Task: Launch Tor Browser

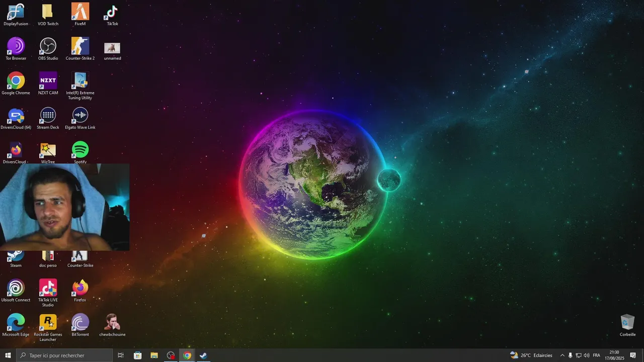Action: point(16,49)
